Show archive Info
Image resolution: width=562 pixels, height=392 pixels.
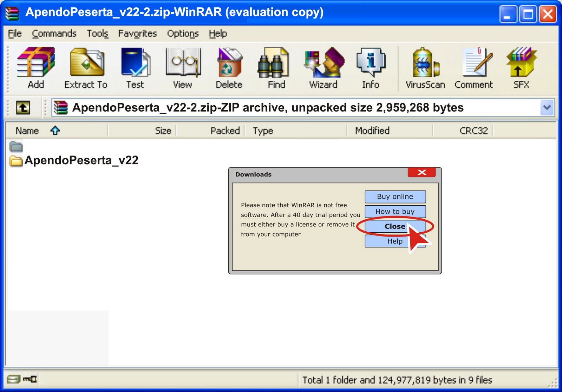[371, 68]
